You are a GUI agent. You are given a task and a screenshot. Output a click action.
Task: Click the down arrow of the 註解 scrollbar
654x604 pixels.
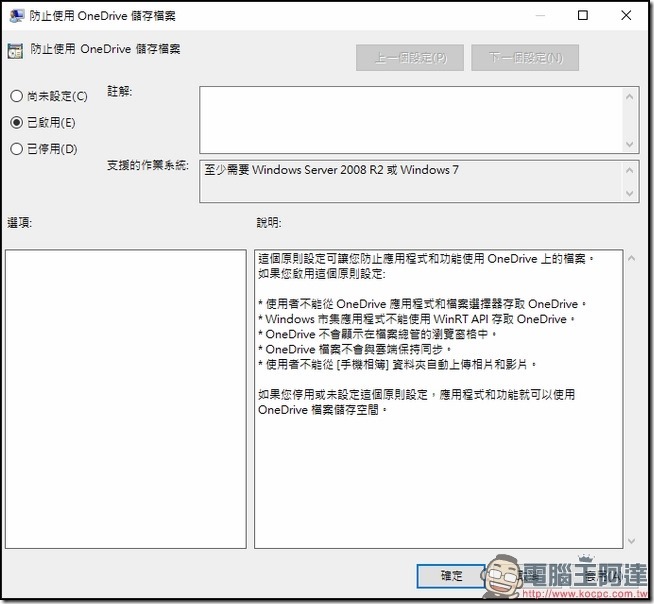click(x=630, y=145)
